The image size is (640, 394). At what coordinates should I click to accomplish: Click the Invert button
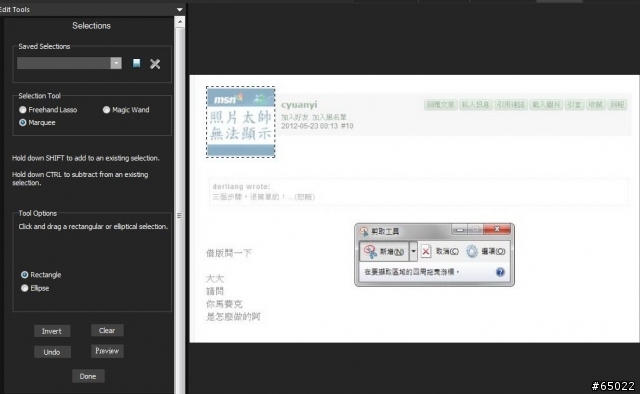[x=52, y=331]
